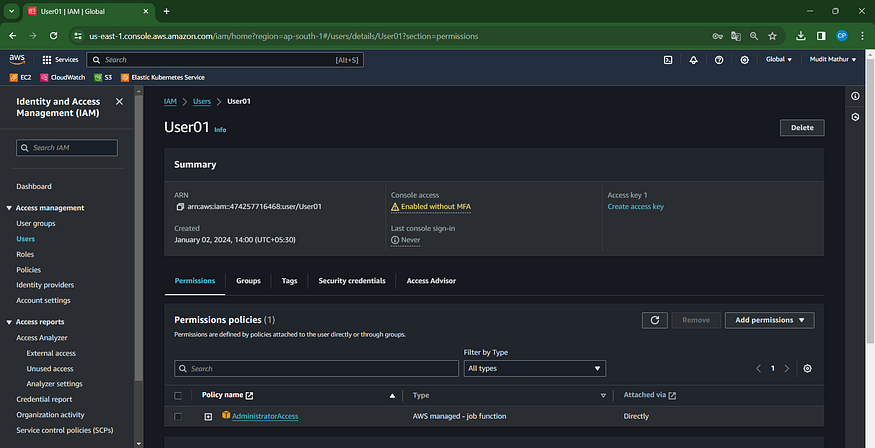Open Chrome side panel icon
This screenshot has height=448, width=875.
coord(821,36)
